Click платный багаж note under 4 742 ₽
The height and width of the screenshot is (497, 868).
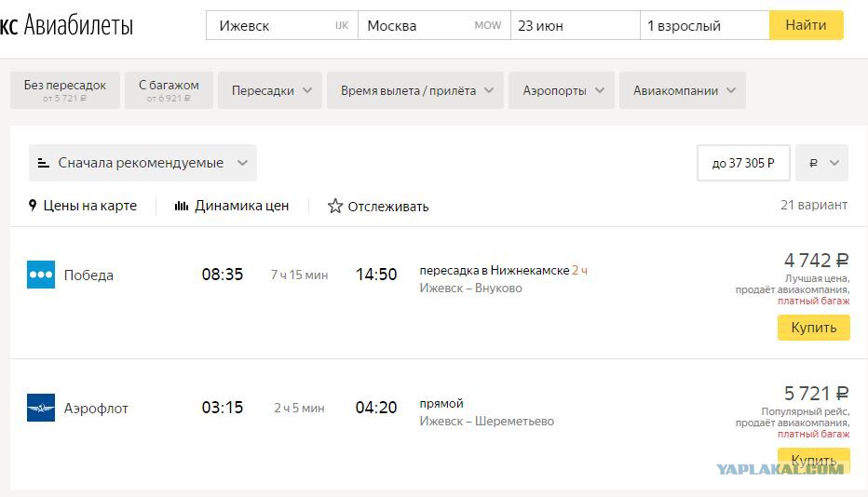pos(814,301)
